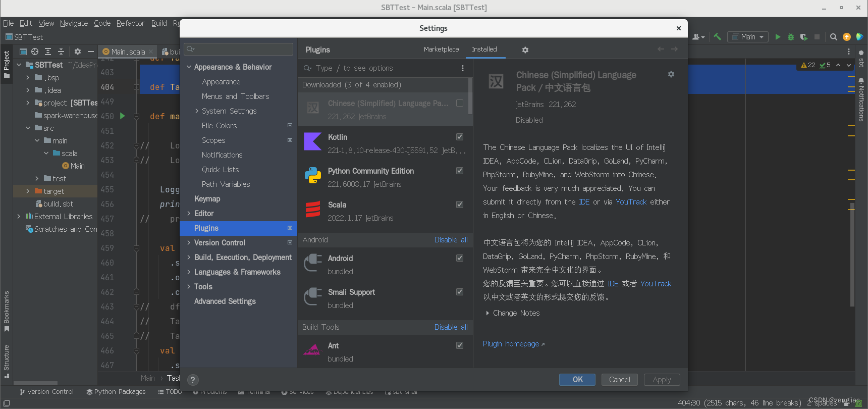Image resolution: width=868 pixels, height=409 pixels.
Task: Expand the target folder in Project tree
Action: pyautogui.click(x=28, y=191)
